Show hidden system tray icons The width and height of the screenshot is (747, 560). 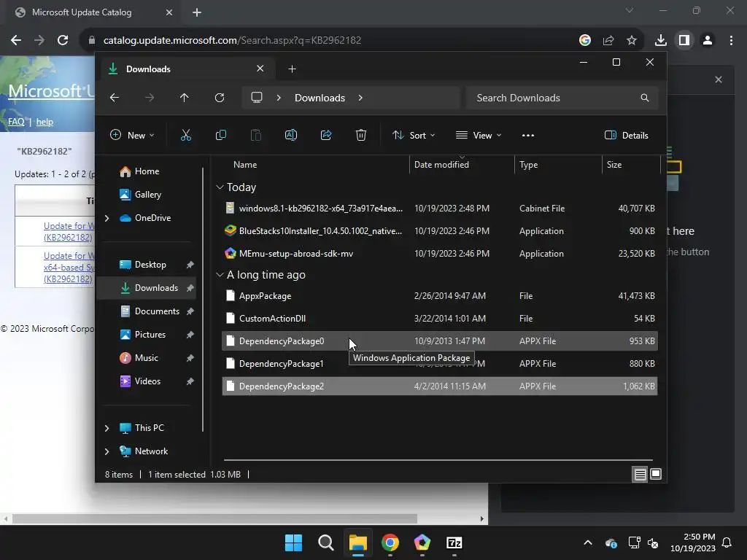(588, 542)
